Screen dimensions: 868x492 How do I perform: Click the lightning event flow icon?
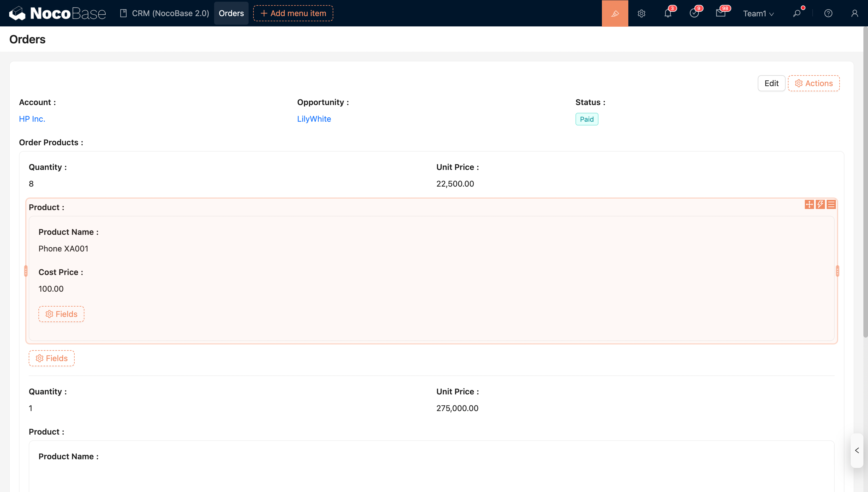click(x=820, y=204)
